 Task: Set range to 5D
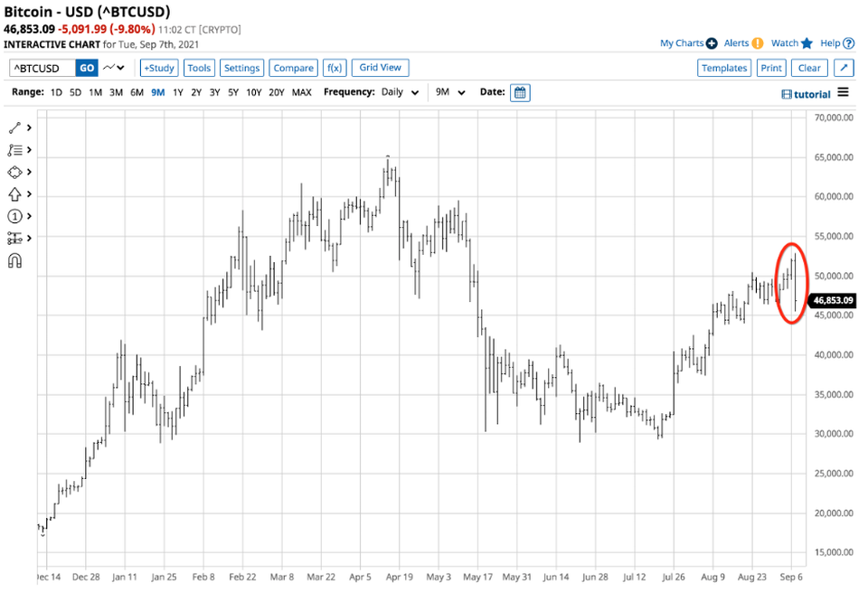coord(75,92)
